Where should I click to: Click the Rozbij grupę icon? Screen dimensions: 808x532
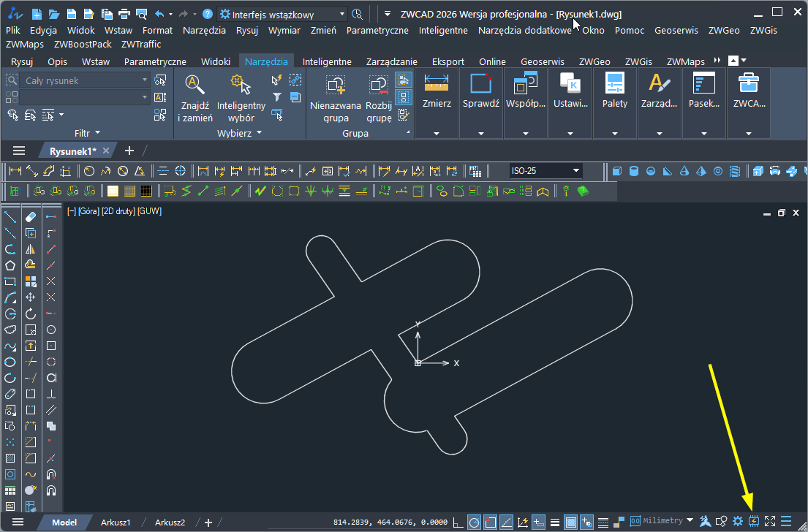click(x=379, y=85)
